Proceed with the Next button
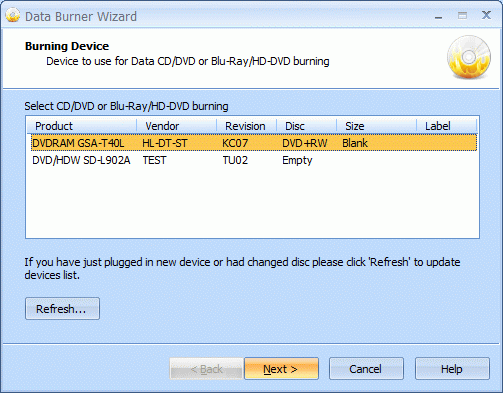This screenshot has height=393, width=503. click(x=281, y=369)
